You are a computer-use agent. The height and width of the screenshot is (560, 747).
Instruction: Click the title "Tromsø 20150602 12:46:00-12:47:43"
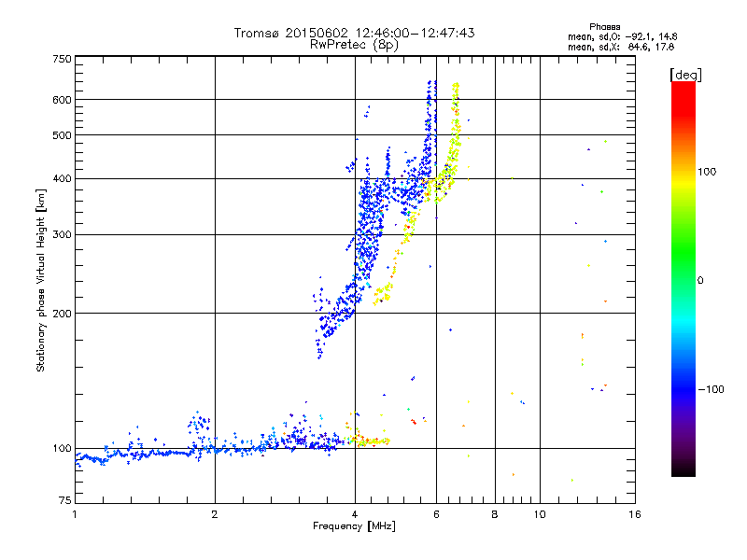coord(354,33)
